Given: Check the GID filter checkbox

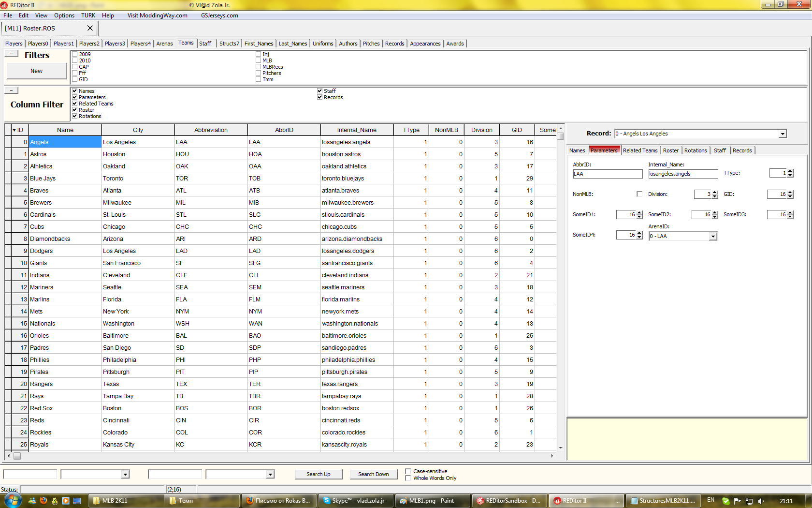Looking at the screenshot, I should 75,79.
